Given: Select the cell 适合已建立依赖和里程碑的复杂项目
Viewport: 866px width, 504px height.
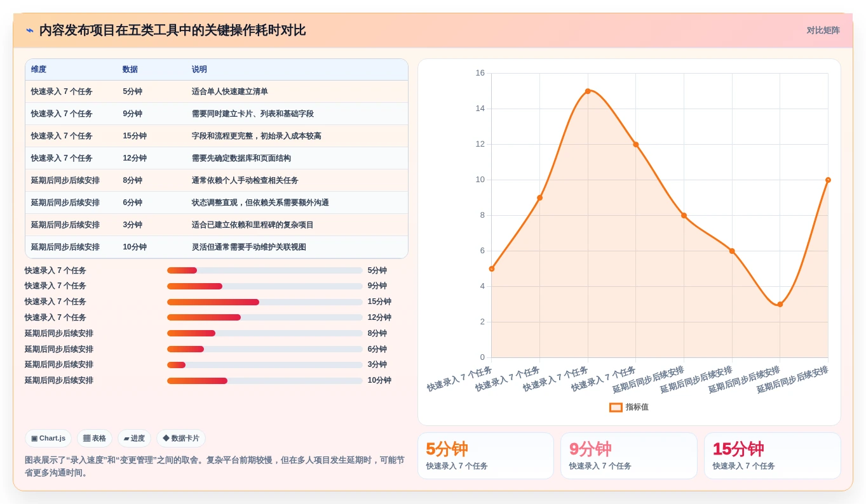Looking at the screenshot, I should pyautogui.click(x=253, y=225).
